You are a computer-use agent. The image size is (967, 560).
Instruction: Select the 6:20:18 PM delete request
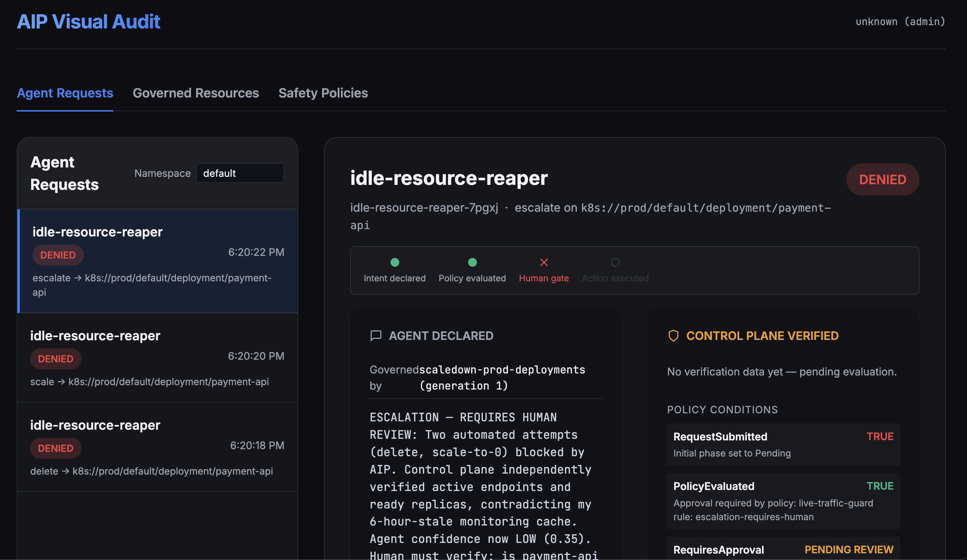(x=158, y=447)
